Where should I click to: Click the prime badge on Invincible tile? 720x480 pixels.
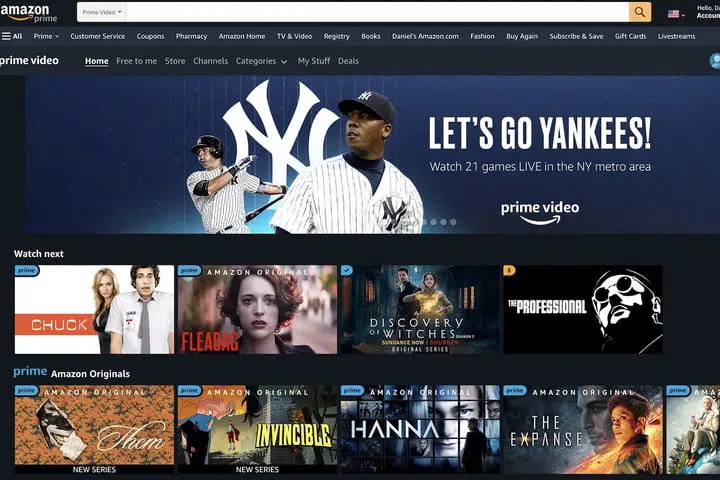click(189, 390)
